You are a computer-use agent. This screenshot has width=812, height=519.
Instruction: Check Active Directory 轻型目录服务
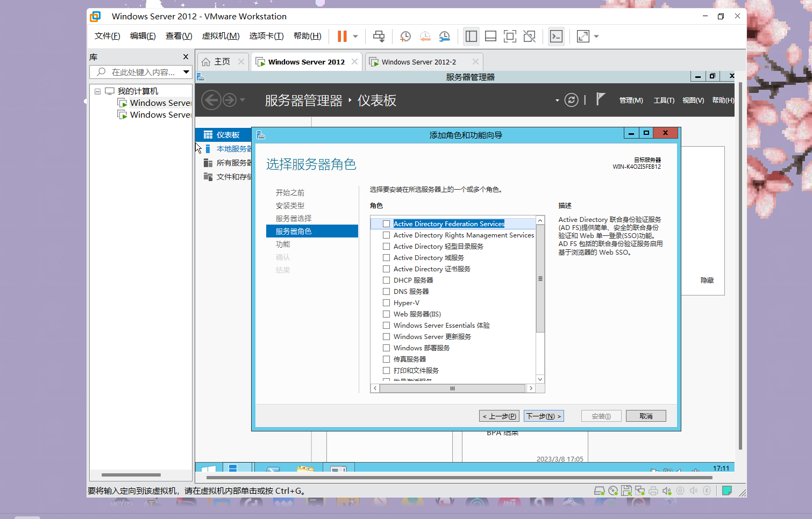pyautogui.click(x=386, y=247)
